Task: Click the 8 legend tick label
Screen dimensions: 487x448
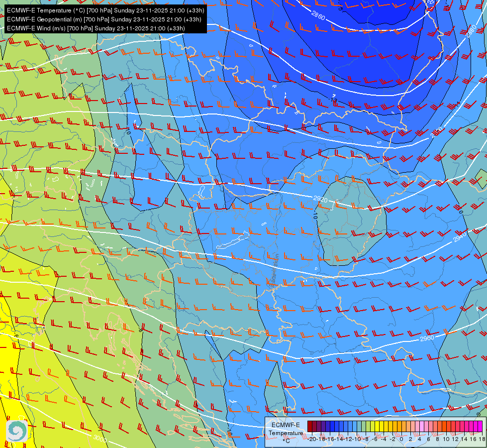Action: pos(437,440)
